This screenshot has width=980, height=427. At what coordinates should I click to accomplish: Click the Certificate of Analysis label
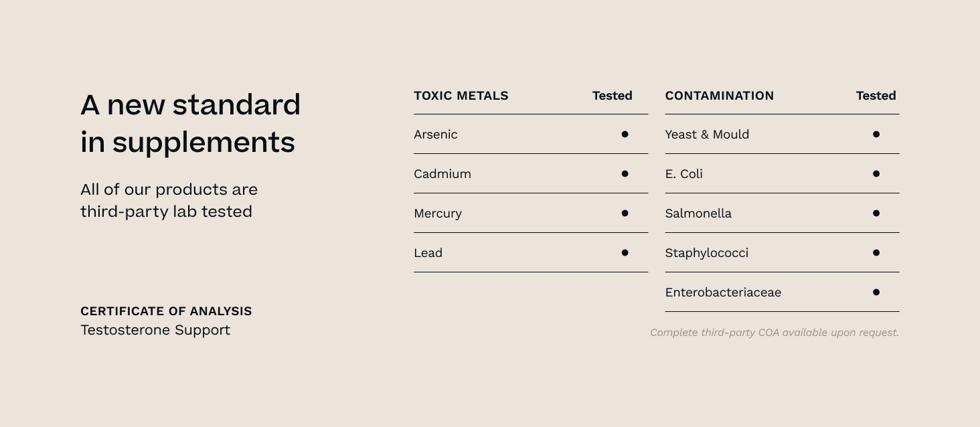166,311
